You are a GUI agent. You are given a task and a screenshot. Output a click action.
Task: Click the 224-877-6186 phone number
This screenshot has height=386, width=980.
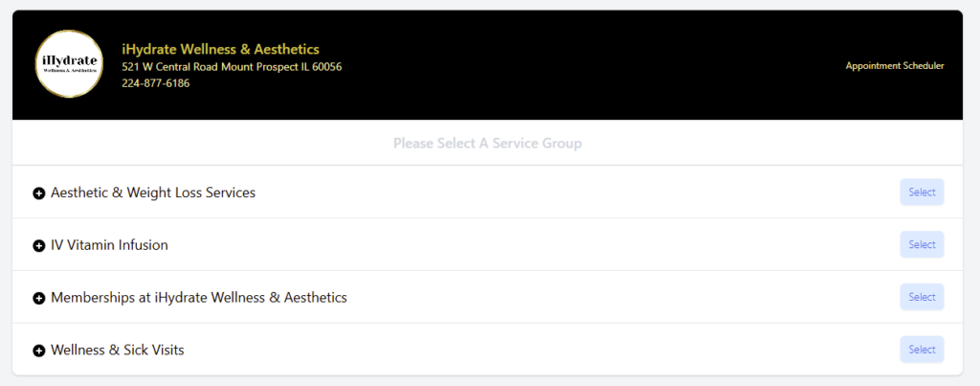click(156, 83)
